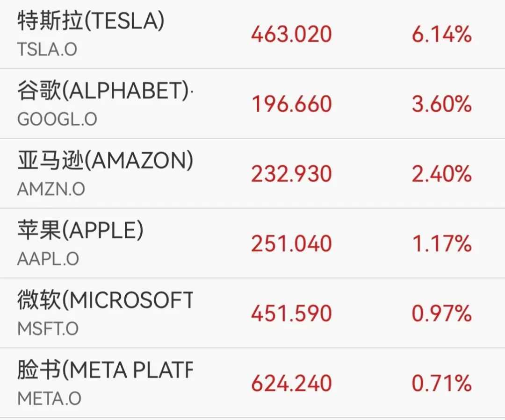Select Microsoft's 0.97% change value
The image size is (505, 420).
pos(441,314)
